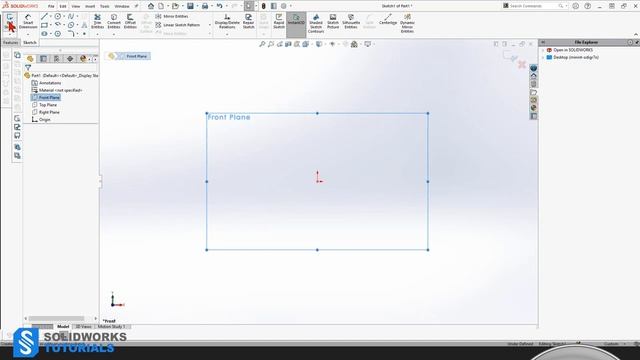The image size is (640, 360).
Task: Pick the Line sketch tool
Action: (44, 16)
